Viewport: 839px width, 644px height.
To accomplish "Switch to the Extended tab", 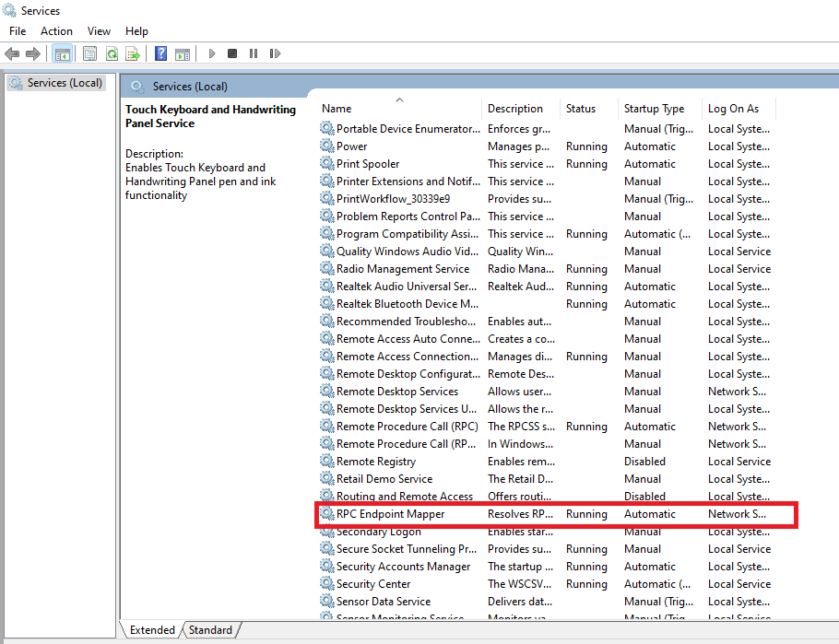I will (x=152, y=630).
